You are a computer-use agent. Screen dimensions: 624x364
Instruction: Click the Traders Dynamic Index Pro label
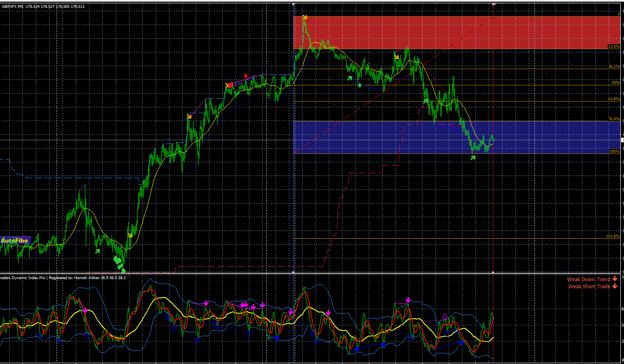pos(23,277)
